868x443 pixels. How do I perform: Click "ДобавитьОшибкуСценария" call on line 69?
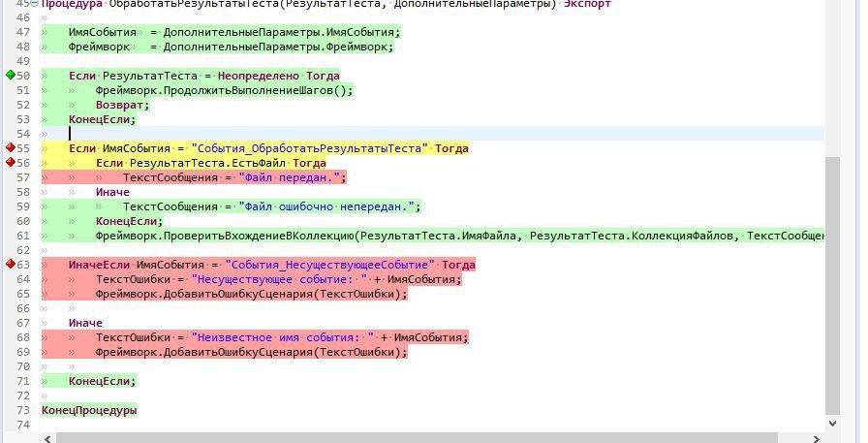pos(238,352)
